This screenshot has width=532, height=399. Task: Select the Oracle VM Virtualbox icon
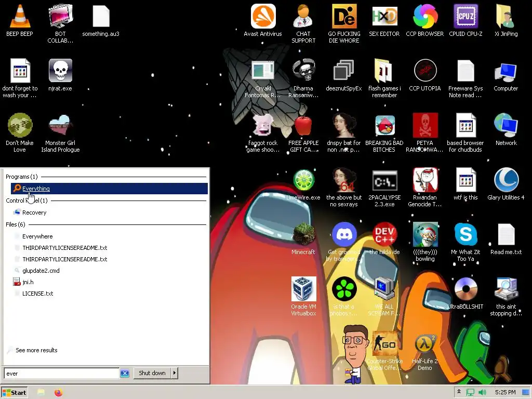303,296
